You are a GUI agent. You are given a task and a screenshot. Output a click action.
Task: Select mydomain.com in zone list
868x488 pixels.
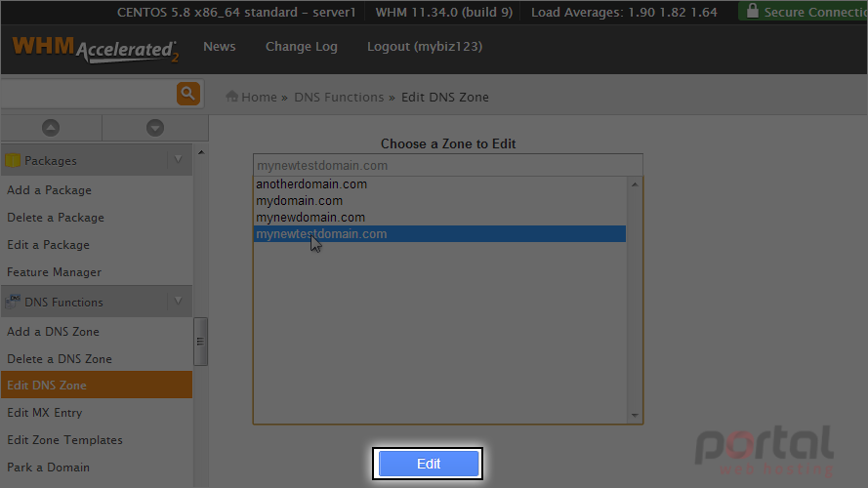(x=440, y=201)
